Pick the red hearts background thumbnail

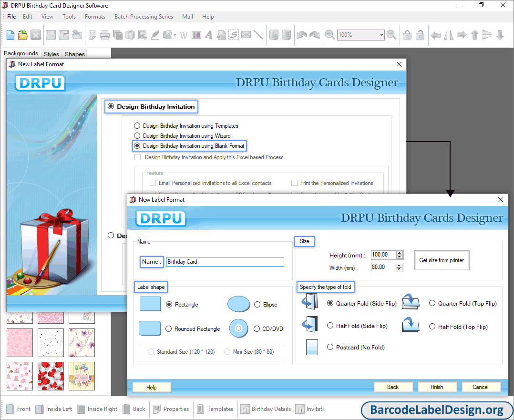(51, 376)
